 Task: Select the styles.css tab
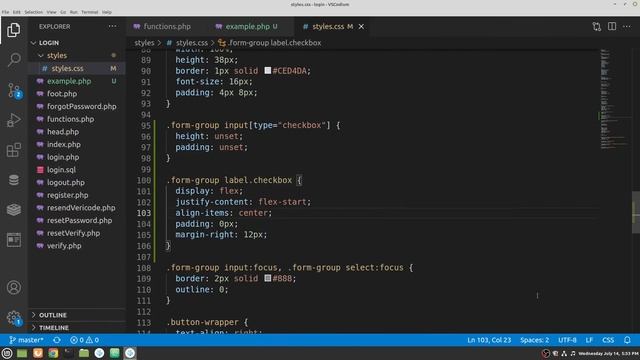click(328, 27)
